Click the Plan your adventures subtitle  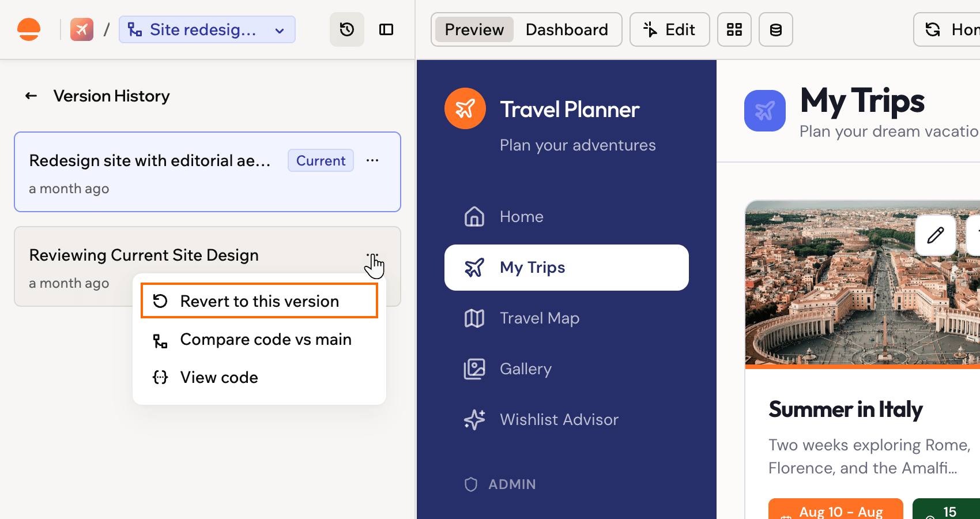coord(578,145)
